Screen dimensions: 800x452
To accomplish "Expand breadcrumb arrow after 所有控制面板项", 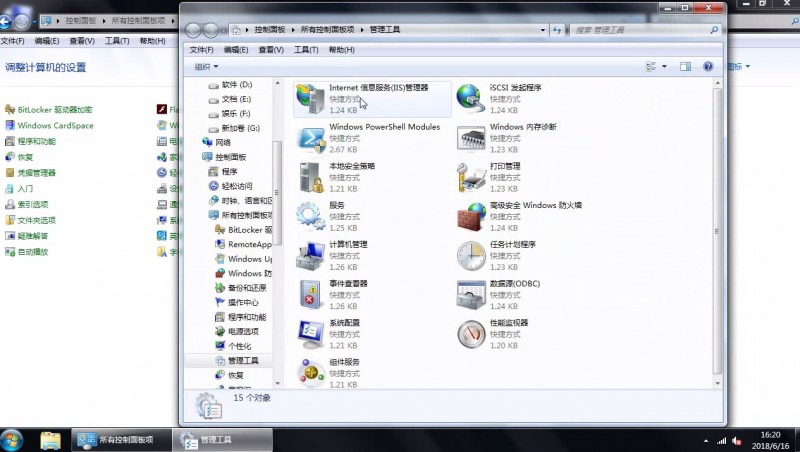I will tap(362, 30).
